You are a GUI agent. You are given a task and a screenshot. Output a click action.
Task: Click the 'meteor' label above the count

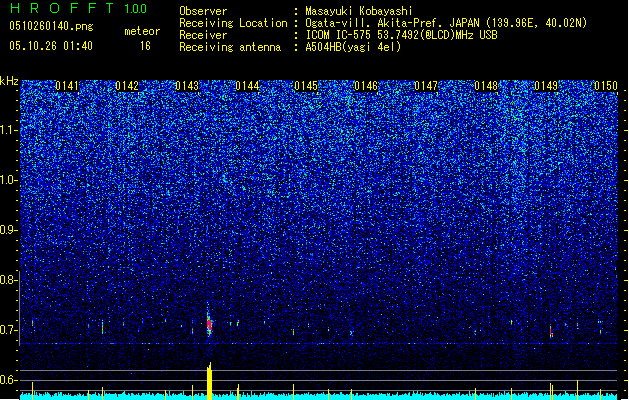tap(142, 31)
